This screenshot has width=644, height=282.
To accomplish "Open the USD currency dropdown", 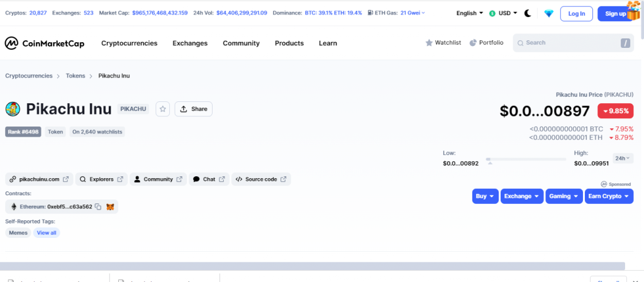I will click(x=503, y=13).
